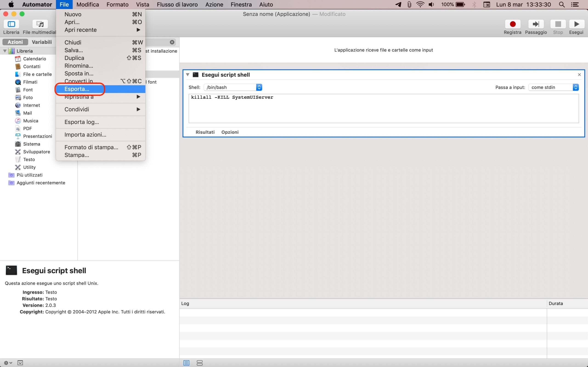Screen dimensions: 588x367
Task: Toggle description panel visibility at bottom left
Action: pos(20,363)
